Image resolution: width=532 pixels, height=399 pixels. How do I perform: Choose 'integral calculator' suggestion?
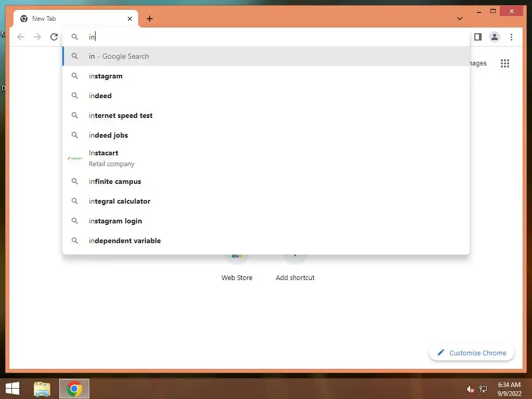267,201
